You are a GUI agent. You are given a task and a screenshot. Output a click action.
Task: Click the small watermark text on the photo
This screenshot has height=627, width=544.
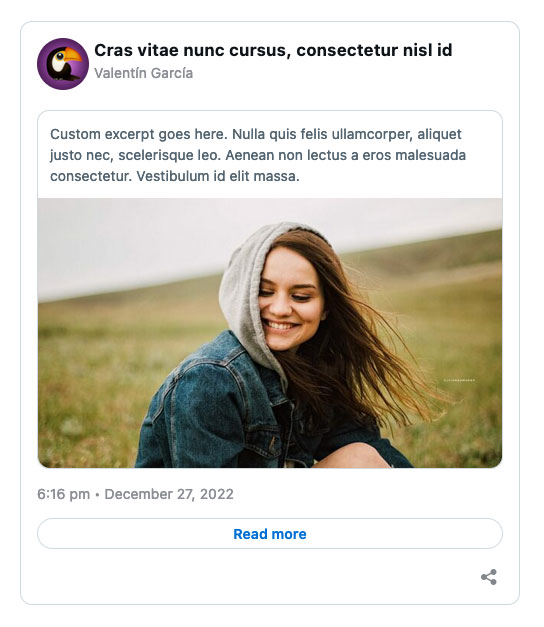pos(459,380)
